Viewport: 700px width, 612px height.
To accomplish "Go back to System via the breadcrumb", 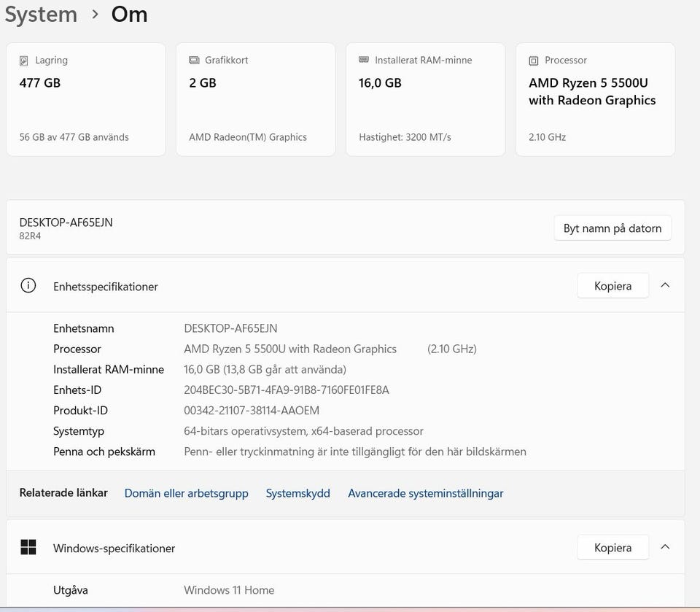I will coord(41,15).
